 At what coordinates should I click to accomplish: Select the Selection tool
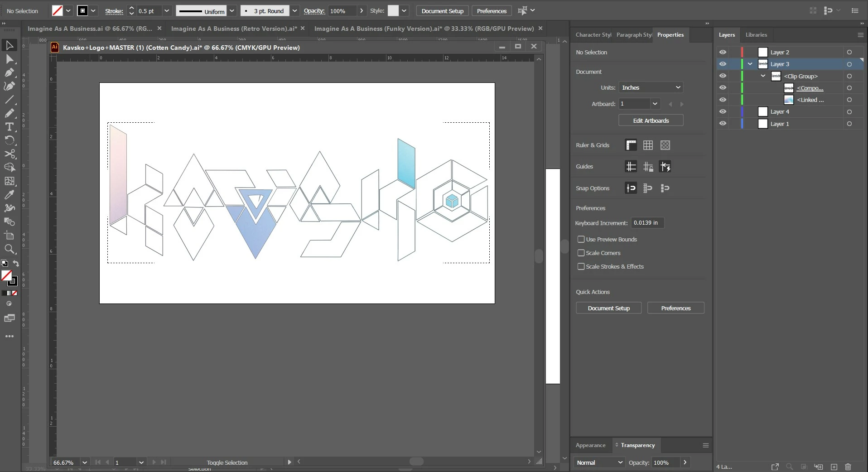(x=10, y=45)
